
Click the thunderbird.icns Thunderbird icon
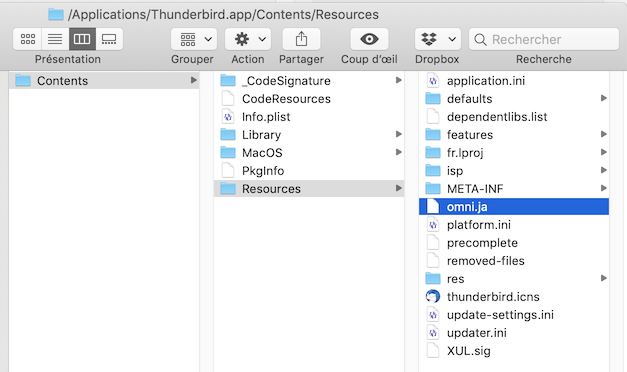433,297
